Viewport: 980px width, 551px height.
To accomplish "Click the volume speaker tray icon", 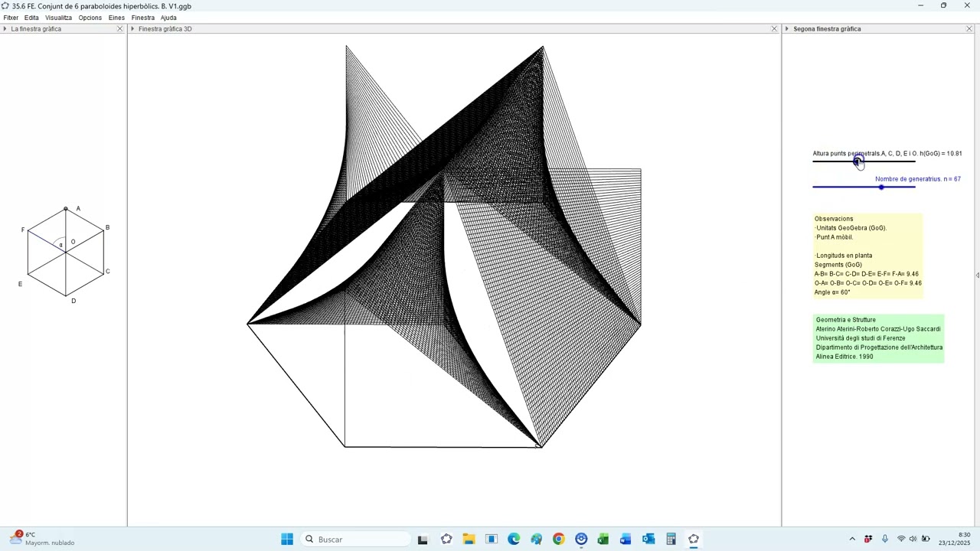I will pyautogui.click(x=913, y=540).
